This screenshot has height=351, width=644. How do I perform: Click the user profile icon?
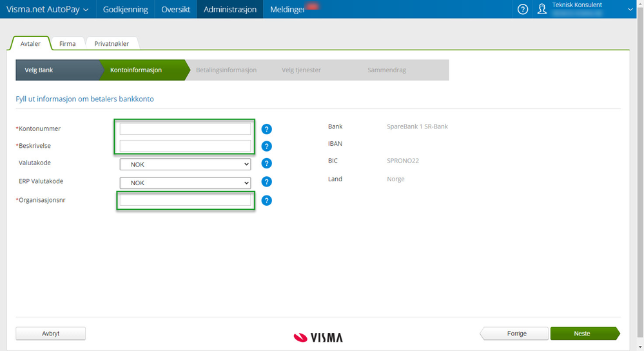coord(542,9)
